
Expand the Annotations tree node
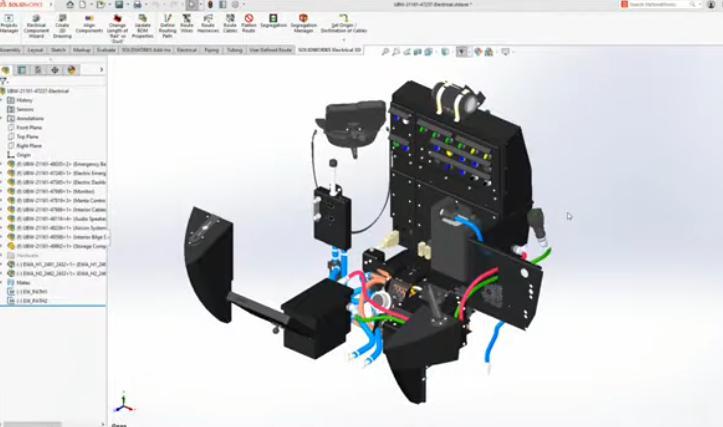coord(1,119)
